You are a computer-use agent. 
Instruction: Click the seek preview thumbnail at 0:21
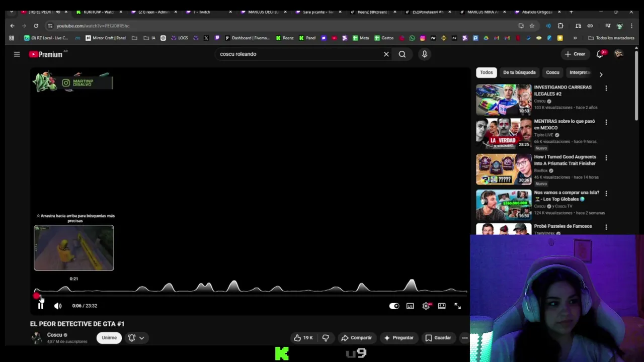(74, 248)
